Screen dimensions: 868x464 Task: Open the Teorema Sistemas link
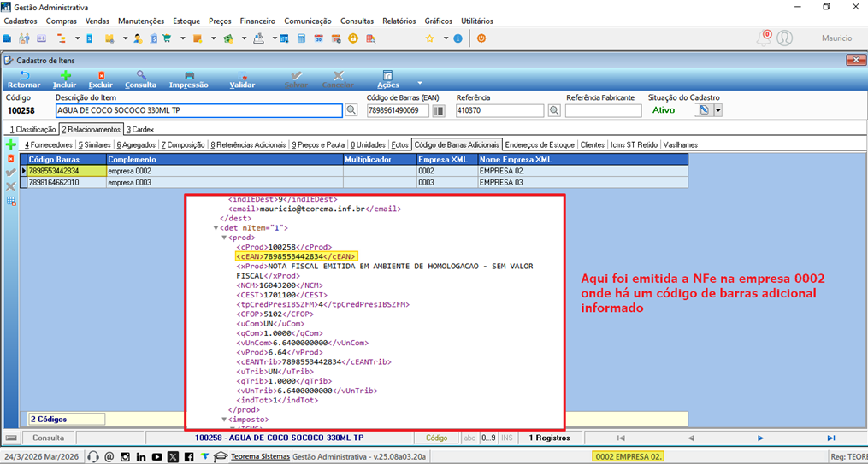[x=260, y=457]
